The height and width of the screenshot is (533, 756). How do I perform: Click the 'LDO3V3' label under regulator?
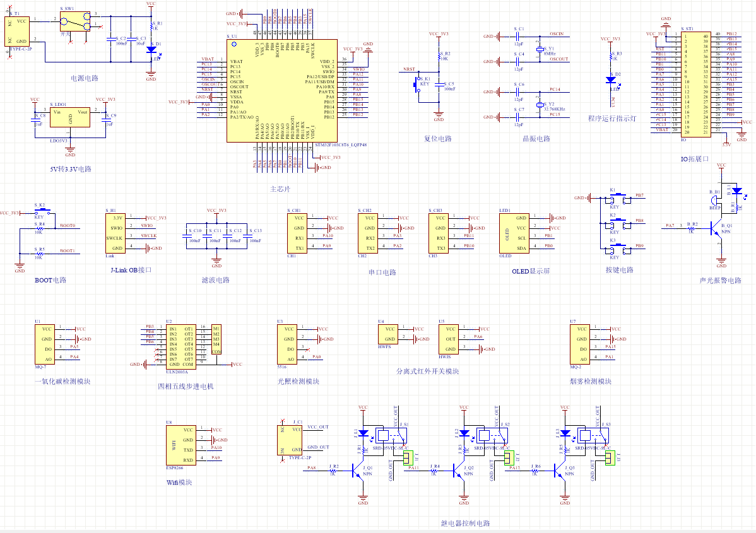click(59, 141)
